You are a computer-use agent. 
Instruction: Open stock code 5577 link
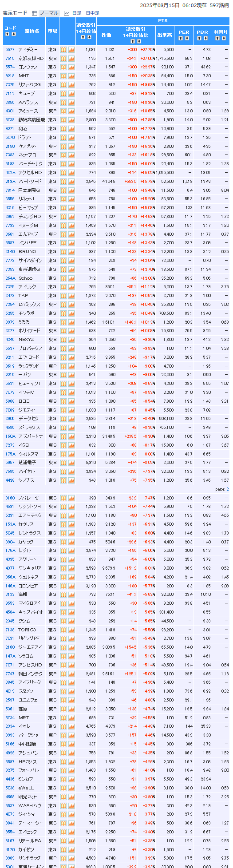pos(10,50)
